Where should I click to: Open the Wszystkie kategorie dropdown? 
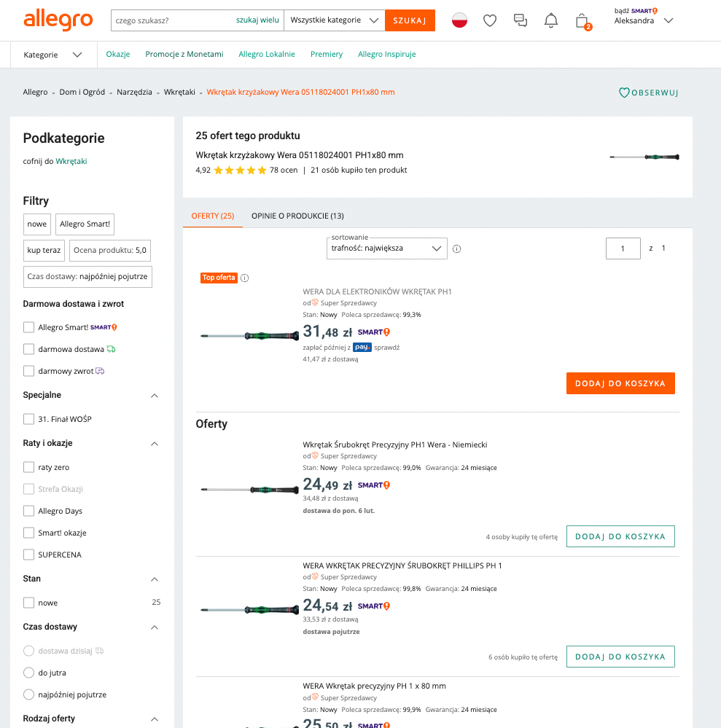coord(334,20)
